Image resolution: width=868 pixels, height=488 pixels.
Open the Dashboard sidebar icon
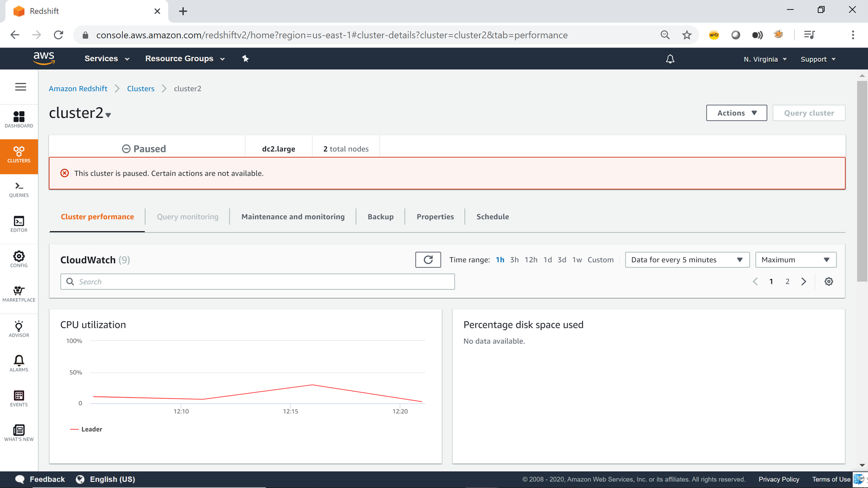[19, 119]
